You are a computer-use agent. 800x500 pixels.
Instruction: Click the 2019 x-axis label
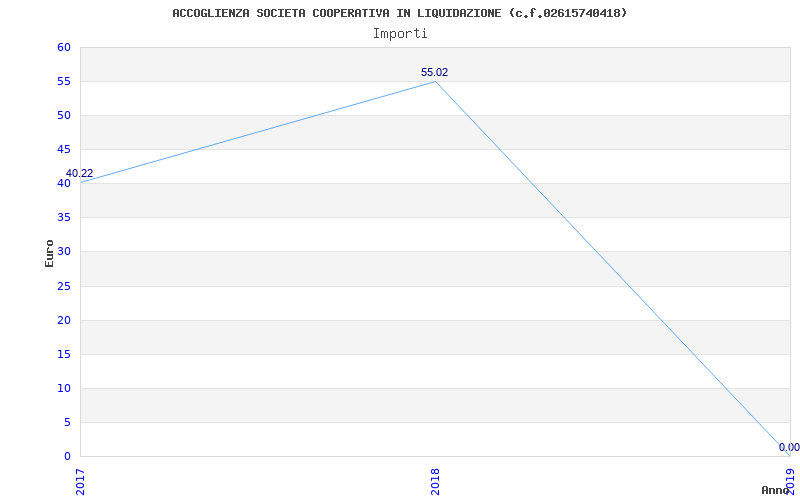tap(790, 482)
